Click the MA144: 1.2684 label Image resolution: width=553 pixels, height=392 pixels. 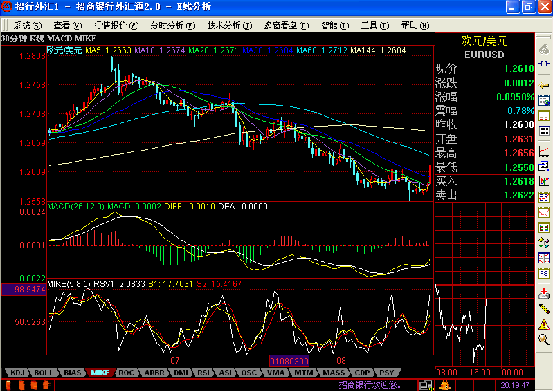click(378, 50)
